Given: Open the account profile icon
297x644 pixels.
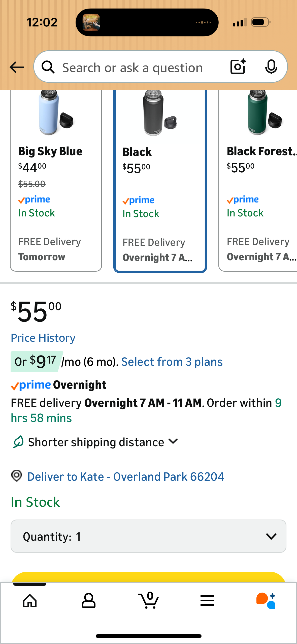Looking at the screenshot, I should pyautogui.click(x=89, y=601).
